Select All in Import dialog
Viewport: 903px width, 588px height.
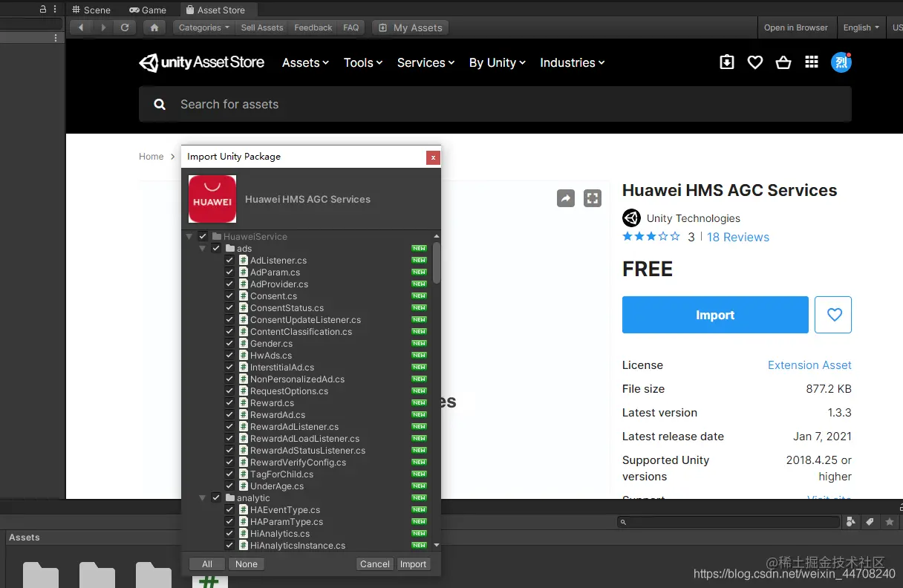pyautogui.click(x=207, y=564)
